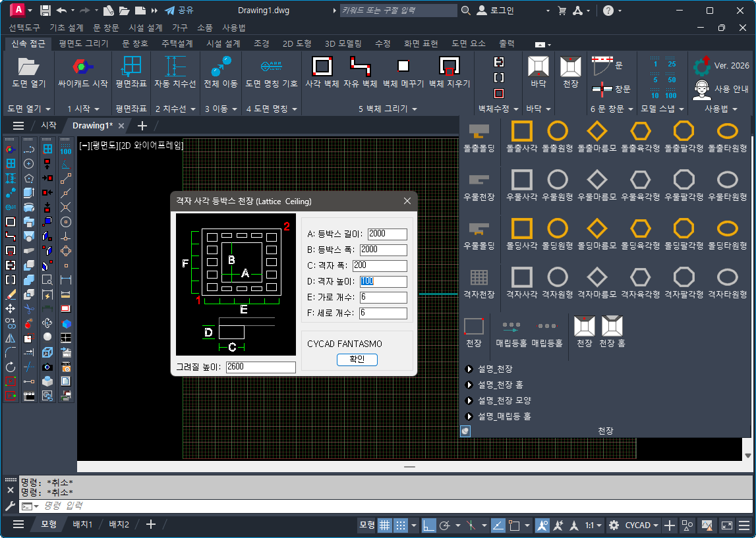Viewport: 756px width, 538px height.
Task: Choose the 돌출원형 ceiling shape
Action: tap(558, 131)
